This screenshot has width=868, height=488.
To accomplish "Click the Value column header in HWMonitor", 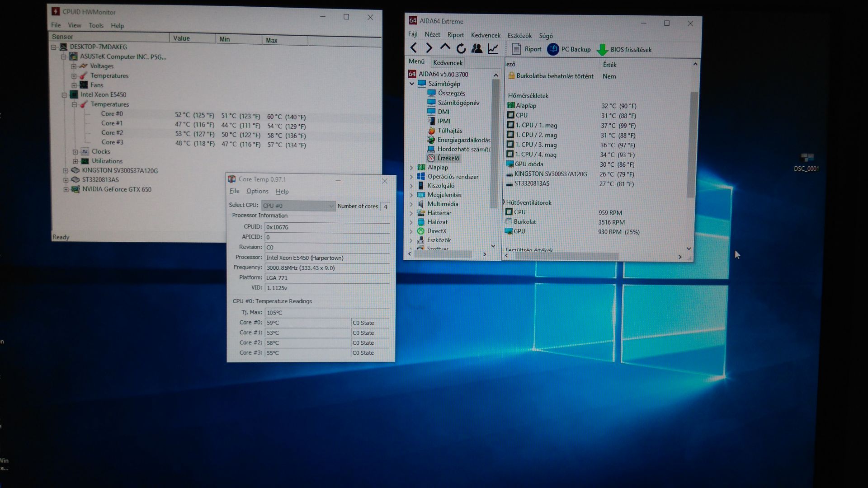I will coord(193,38).
